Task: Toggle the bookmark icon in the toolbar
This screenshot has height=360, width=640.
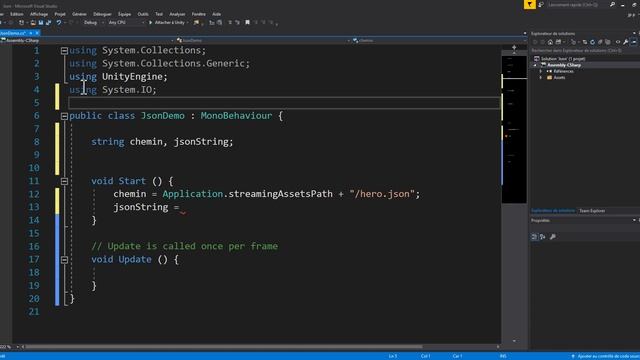Action: point(247,22)
